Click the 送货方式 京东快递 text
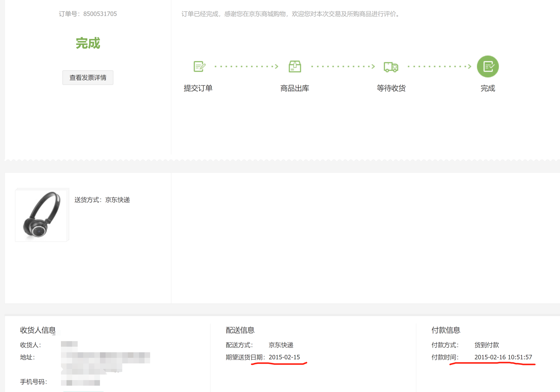The width and height of the screenshot is (560, 392). (102, 200)
